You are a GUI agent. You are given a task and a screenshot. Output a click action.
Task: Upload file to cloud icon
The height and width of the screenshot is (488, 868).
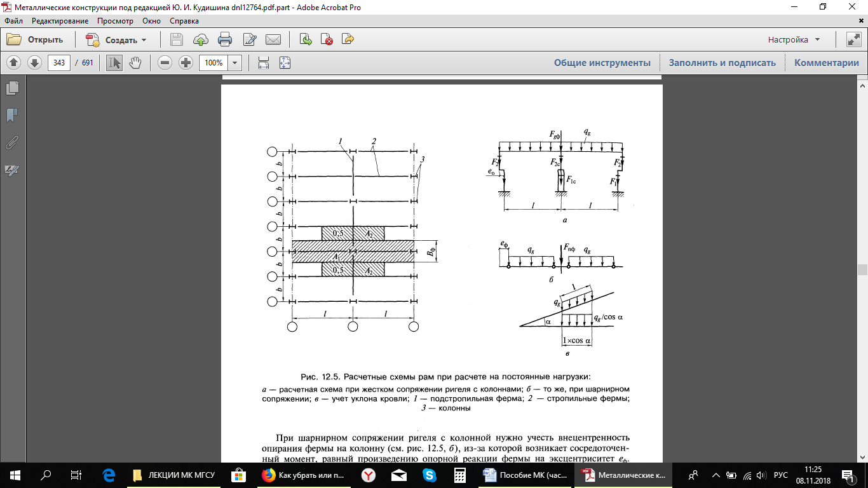(201, 39)
